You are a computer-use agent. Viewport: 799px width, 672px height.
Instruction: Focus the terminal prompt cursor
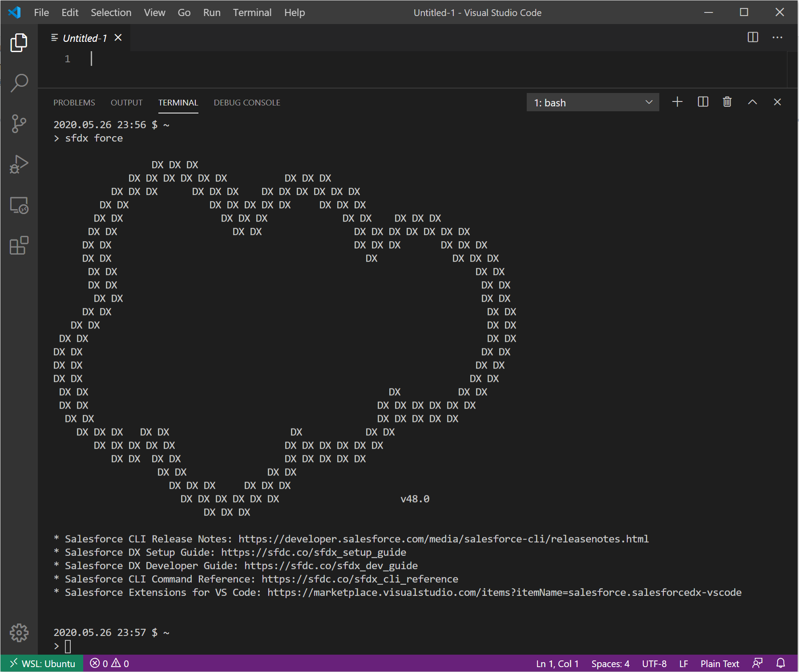68,646
